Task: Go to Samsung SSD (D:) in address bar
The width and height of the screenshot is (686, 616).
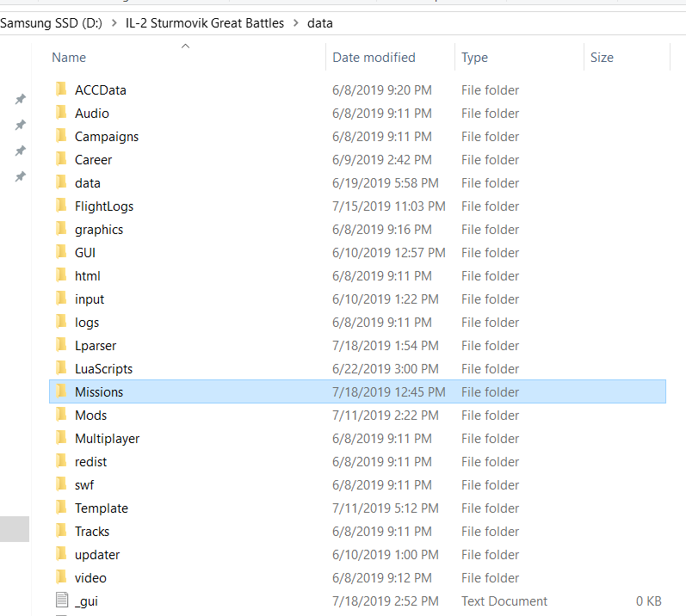Action: point(51,23)
